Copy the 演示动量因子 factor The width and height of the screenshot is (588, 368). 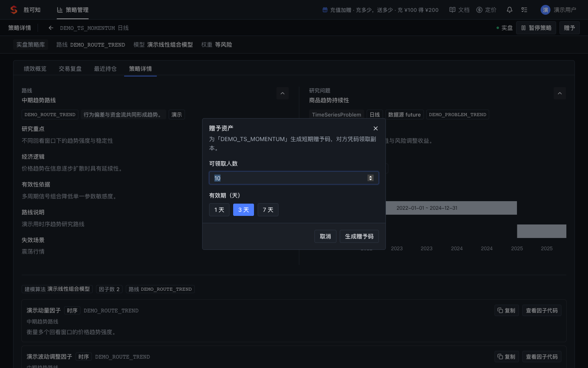[506, 310]
